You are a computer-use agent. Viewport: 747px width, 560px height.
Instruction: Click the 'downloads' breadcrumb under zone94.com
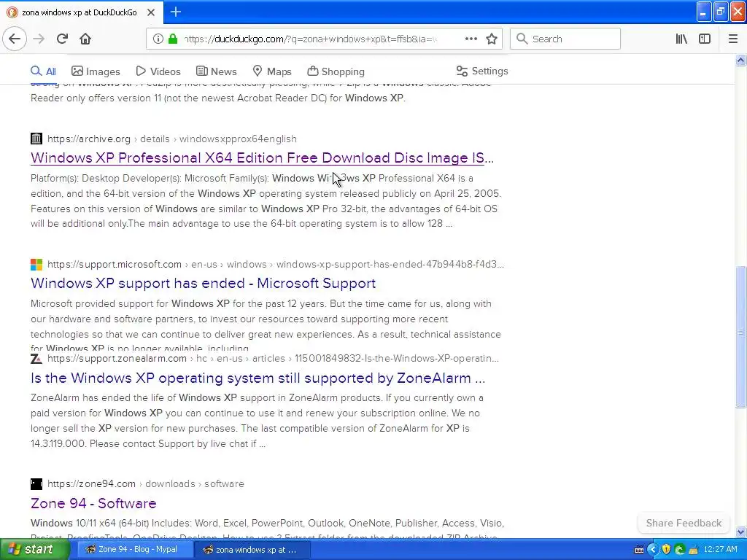(x=170, y=484)
